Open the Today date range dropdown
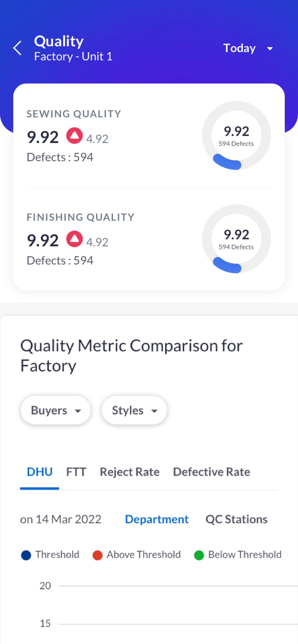The height and width of the screenshot is (644, 298). click(248, 48)
